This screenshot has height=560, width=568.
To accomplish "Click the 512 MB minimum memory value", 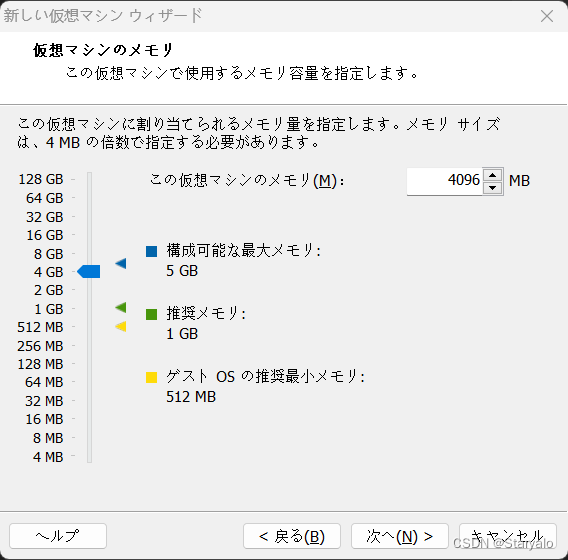I will pyautogui.click(x=191, y=397).
